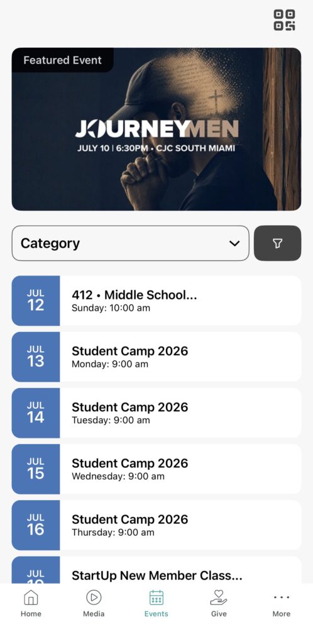Open Student Camp 2026 Monday event
This screenshot has width=313, height=644.
click(156, 357)
